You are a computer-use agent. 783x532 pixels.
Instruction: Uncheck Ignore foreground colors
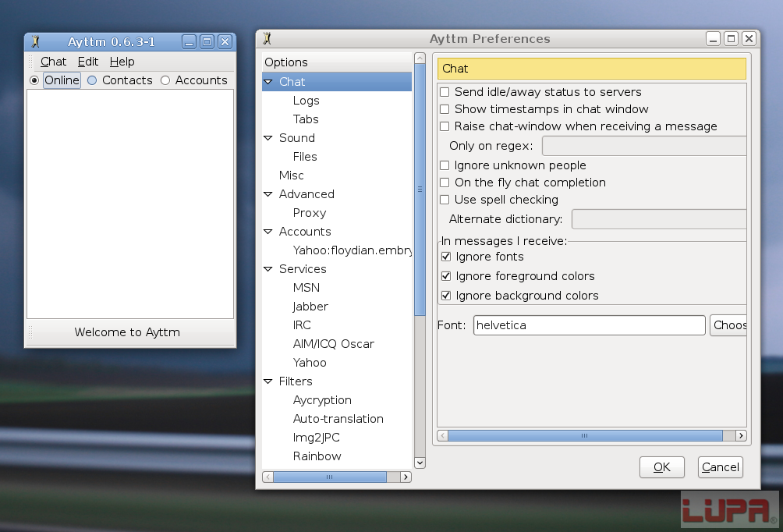[446, 276]
